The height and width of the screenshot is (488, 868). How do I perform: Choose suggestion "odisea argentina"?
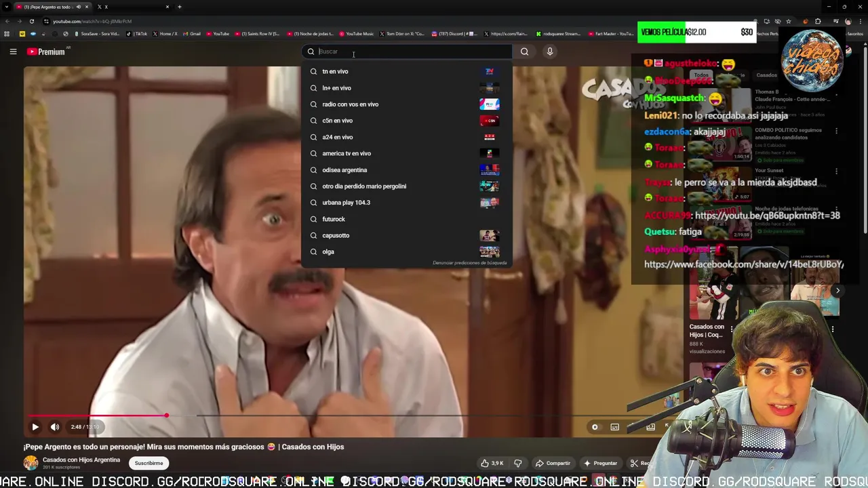coord(407,169)
